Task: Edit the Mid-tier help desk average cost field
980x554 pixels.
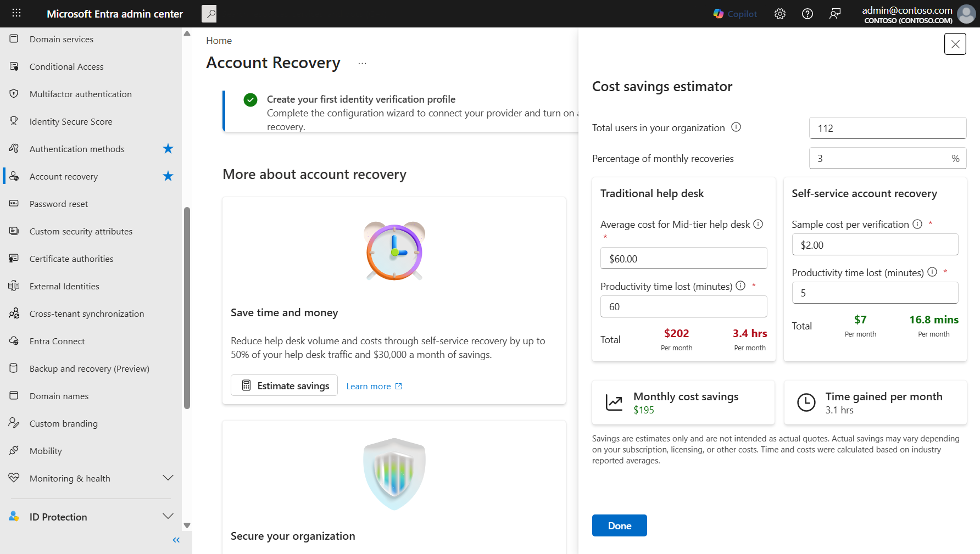Action: point(683,259)
